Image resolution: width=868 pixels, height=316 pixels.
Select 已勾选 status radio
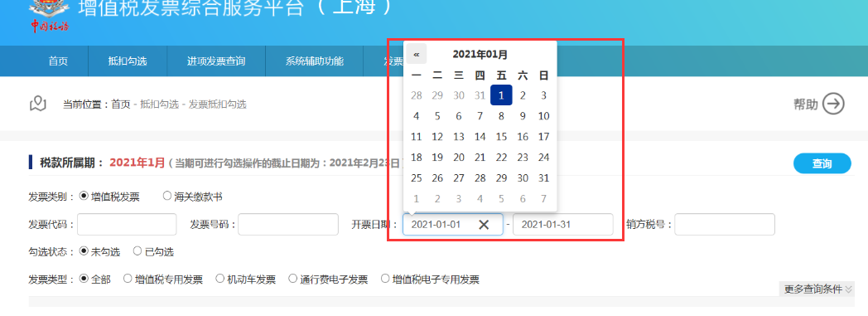tap(137, 251)
